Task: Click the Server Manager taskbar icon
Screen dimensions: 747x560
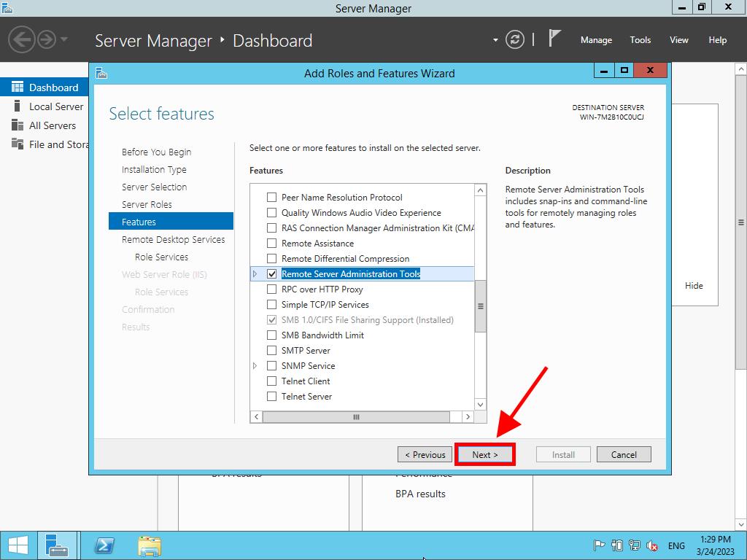Action: [x=57, y=545]
